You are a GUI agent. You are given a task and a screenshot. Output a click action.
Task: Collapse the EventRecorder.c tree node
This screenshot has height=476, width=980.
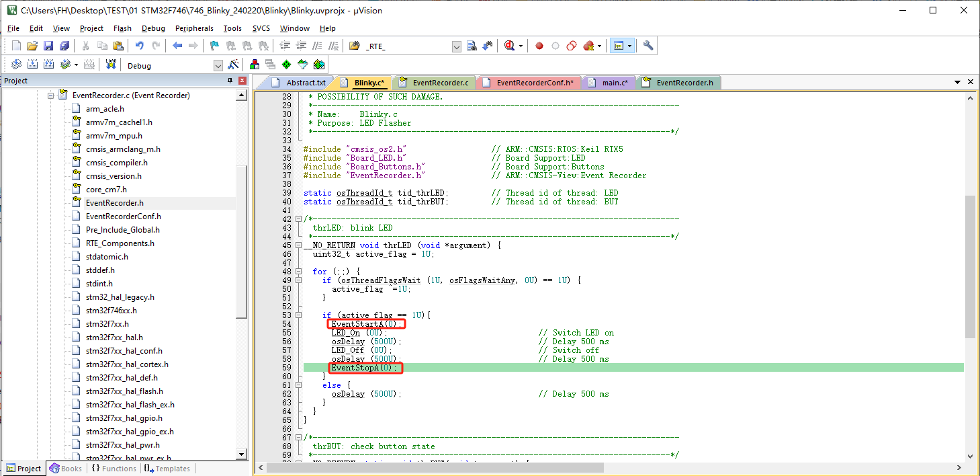point(50,95)
